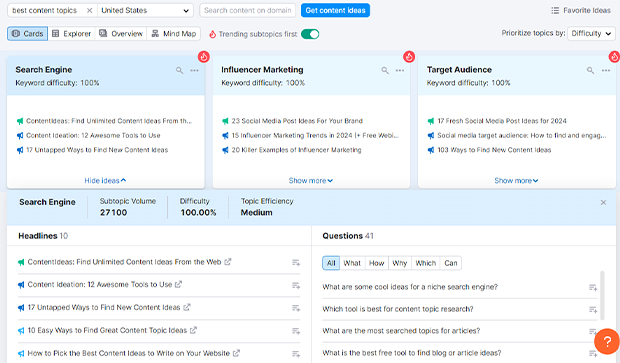Click trending flame badge on Influencer Marketing card
This screenshot has width=620, height=363.
(x=409, y=57)
